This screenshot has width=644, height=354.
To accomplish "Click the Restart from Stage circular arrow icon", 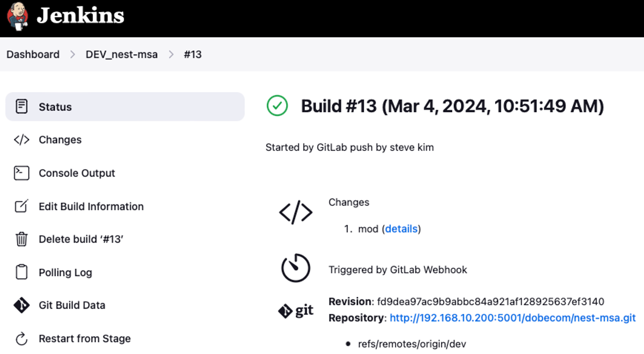I will click(22, 339).
